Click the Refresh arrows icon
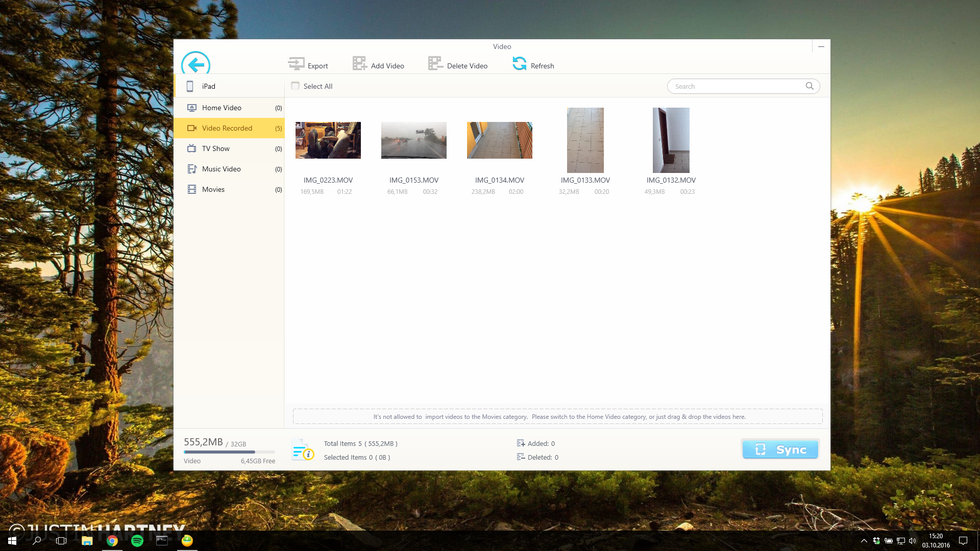The width and height of the screenshot is (980, 551). pos(519,64)
